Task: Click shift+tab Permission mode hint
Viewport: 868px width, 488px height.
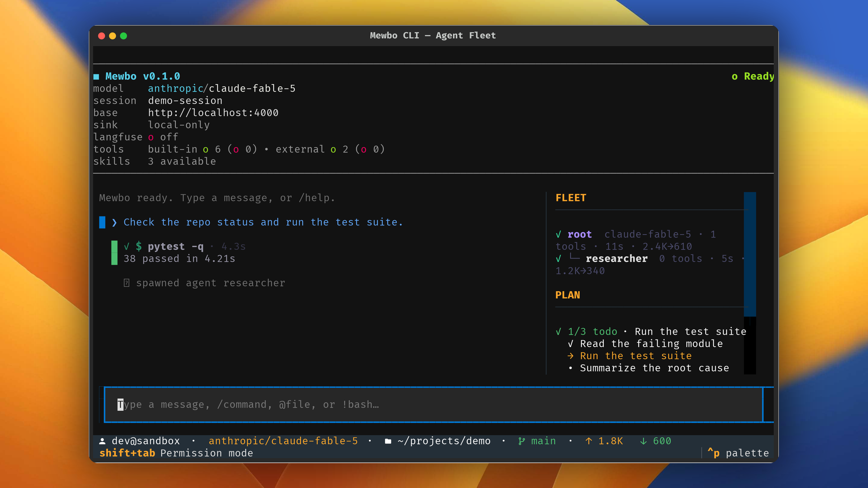Action: coord(176,453)
